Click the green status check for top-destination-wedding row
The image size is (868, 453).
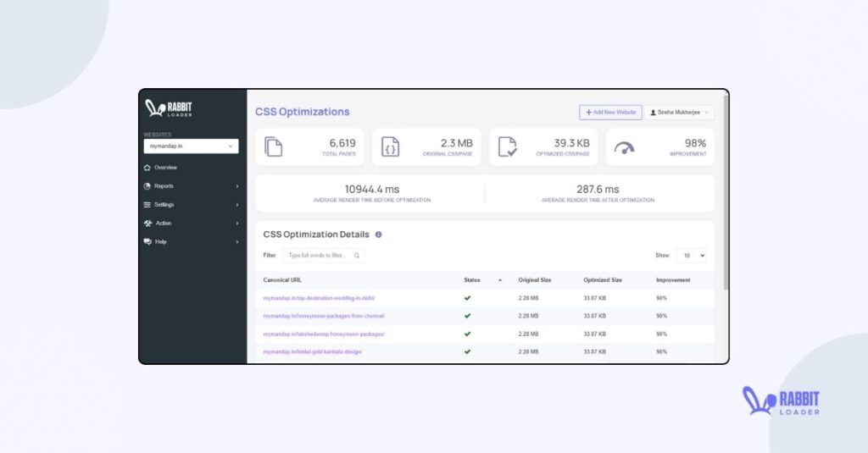pos(468,298)
